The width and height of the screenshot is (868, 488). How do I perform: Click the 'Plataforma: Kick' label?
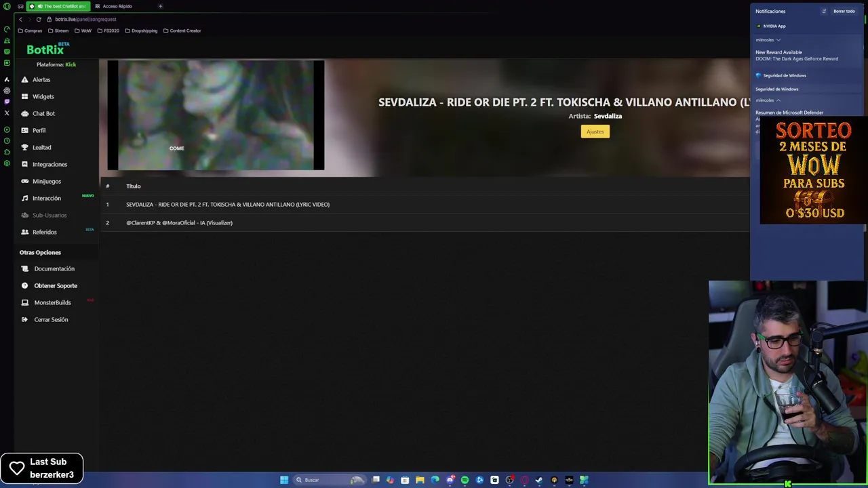56,64
